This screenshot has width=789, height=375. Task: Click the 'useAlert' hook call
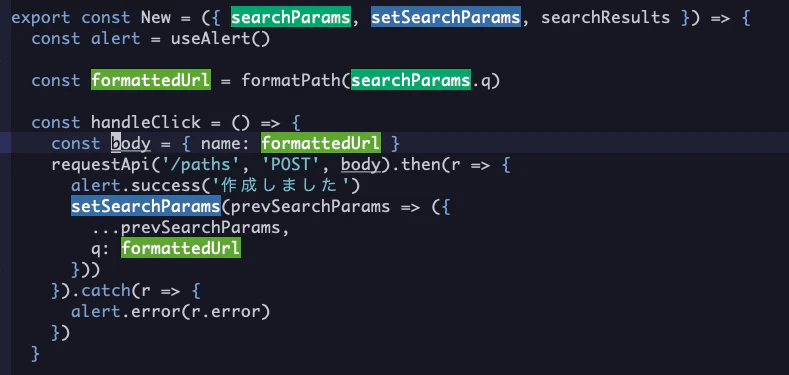coord(210,39)
